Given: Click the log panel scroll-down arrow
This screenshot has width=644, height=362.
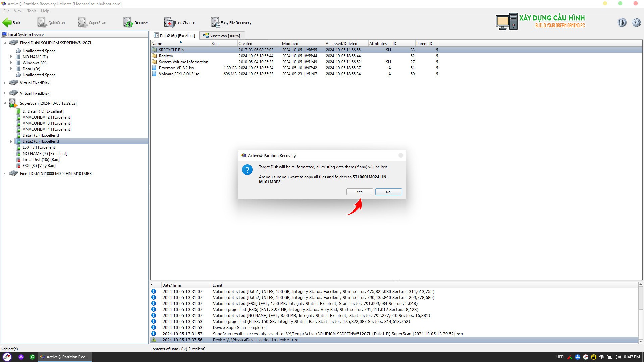Looking at the screenshot, I should (x=641, y=341).
